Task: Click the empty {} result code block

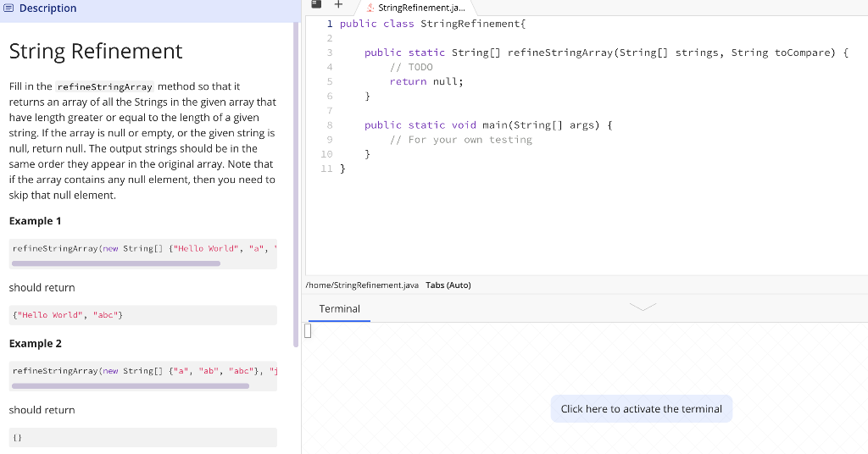Action: [x=142, y=437]
